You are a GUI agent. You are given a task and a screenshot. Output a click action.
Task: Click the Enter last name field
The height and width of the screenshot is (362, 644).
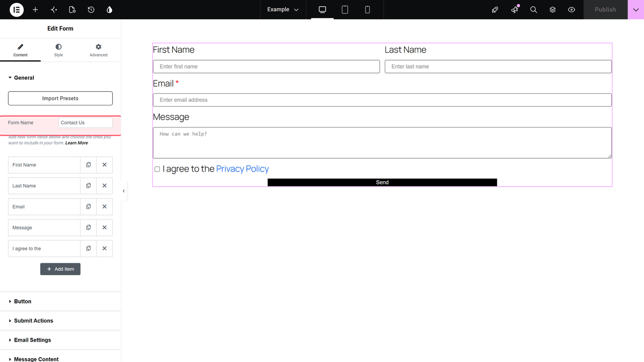click(498, 67)
